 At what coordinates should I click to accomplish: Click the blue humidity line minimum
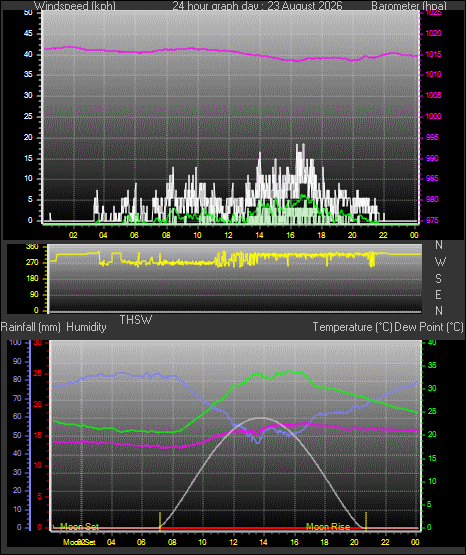(258, 441)
